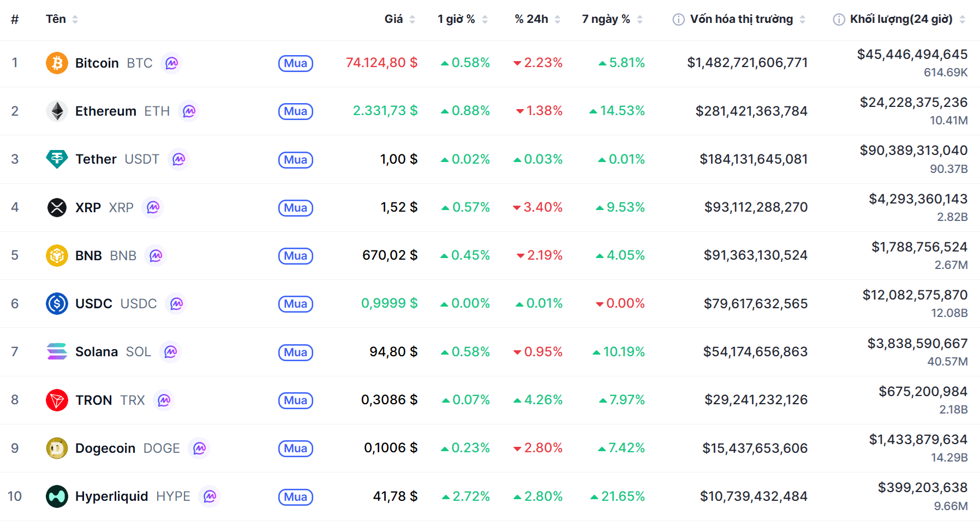Viewport: 980px width, 527px height.
Task: Click Bitcoin price 74.124,80 $
Action: [381, 63]
